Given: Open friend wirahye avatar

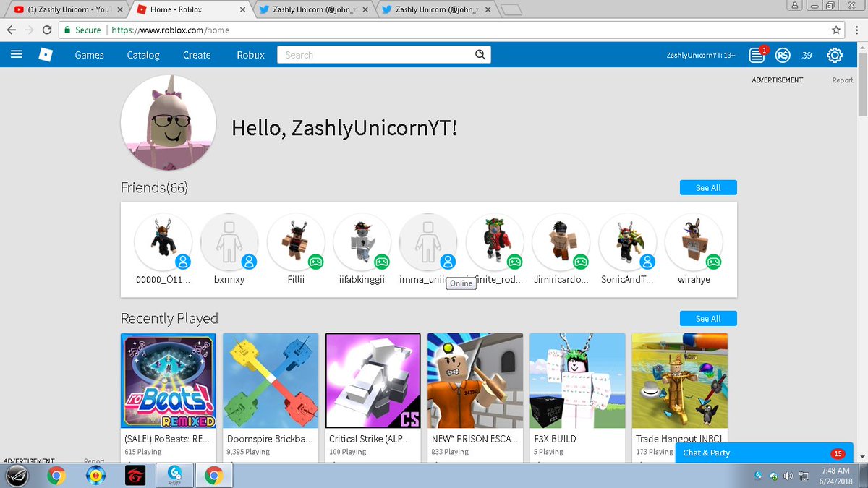Looking at the screenshot, I should [694, 242].
